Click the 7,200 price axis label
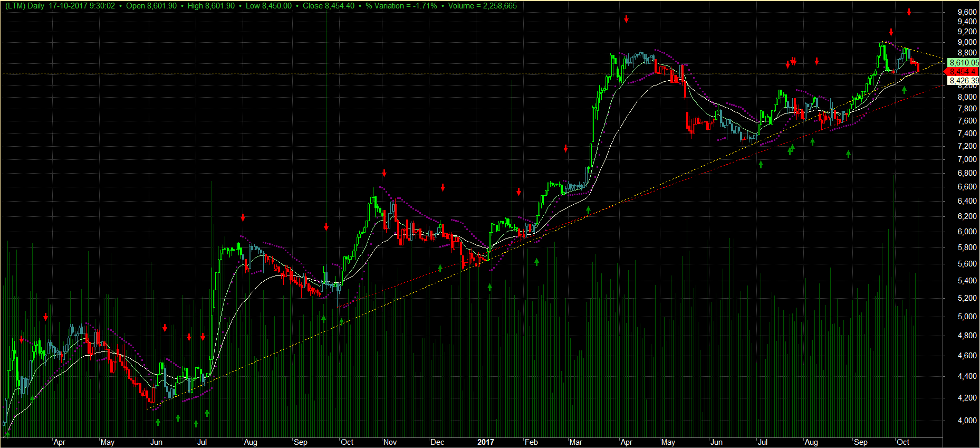 click(x=967, y=146)
